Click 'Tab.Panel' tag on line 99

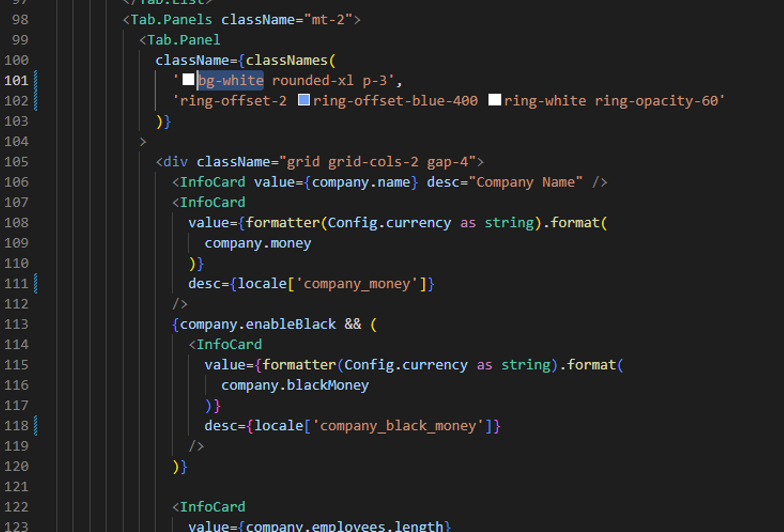[184, 40]
